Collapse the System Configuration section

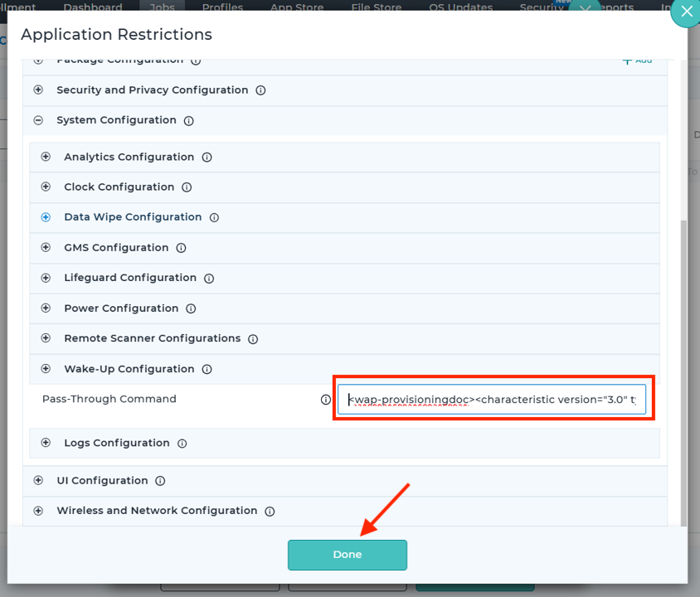tap(38, 120)
